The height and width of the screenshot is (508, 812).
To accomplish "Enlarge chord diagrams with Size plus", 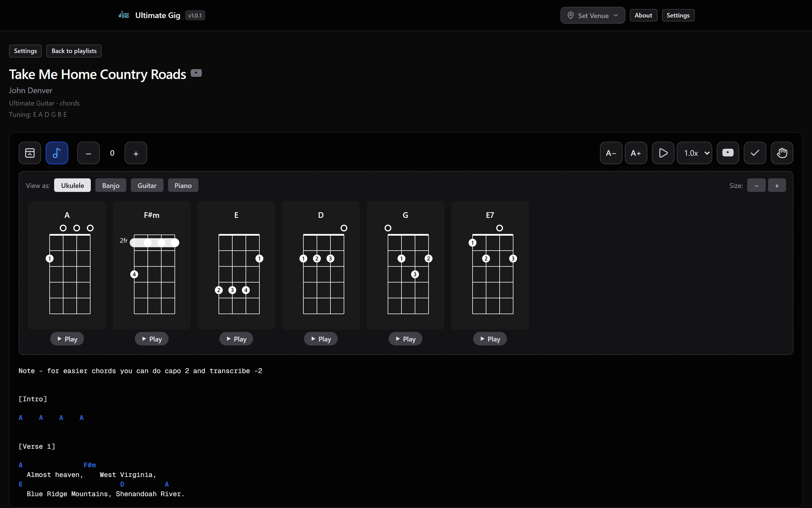I will click(x=777, y=185).
